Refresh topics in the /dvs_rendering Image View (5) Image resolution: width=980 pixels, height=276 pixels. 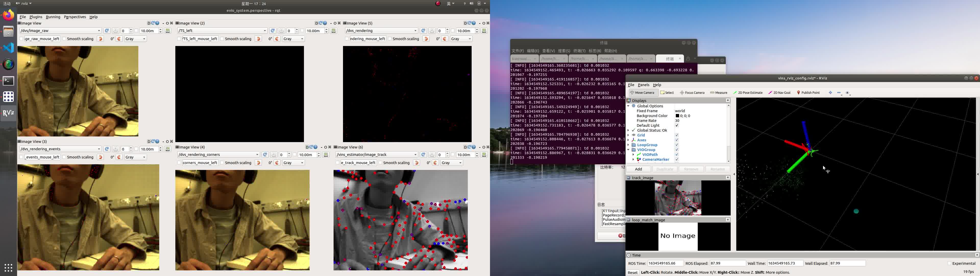423,30
